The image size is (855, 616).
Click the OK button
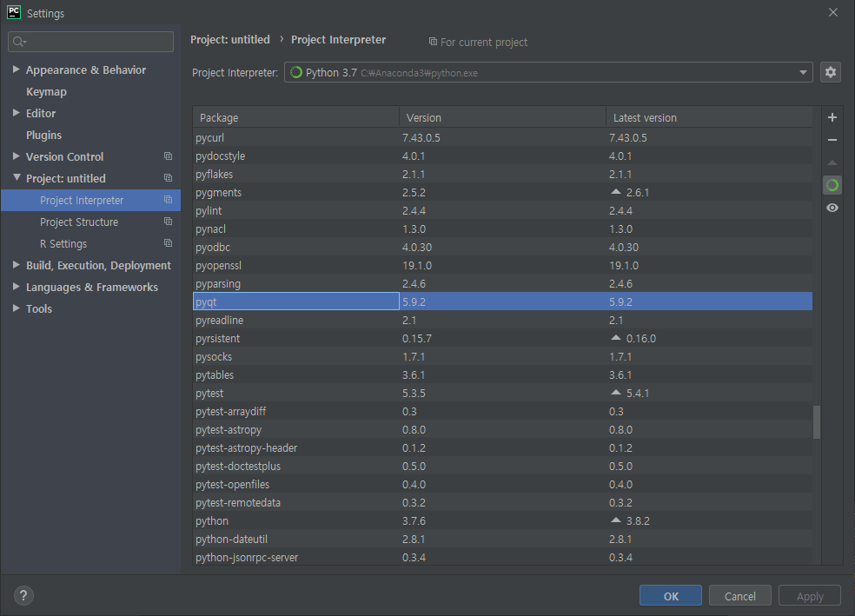671,596
